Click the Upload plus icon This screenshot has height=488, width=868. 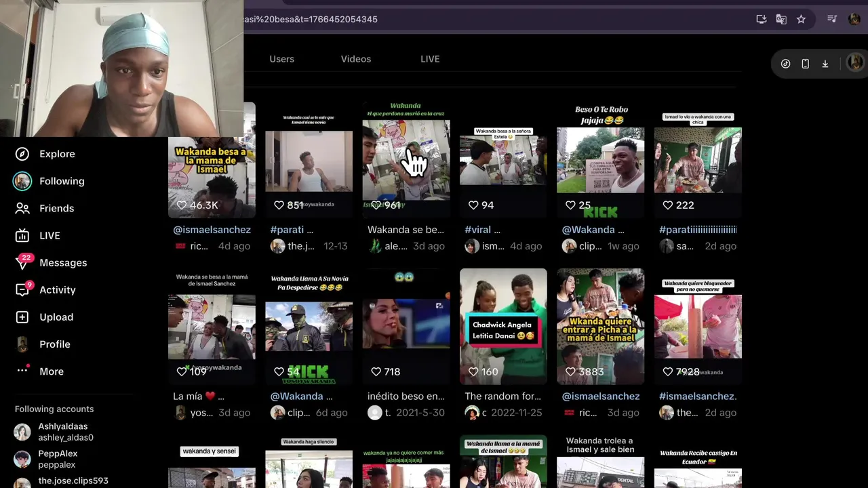(x=22, y=317)
